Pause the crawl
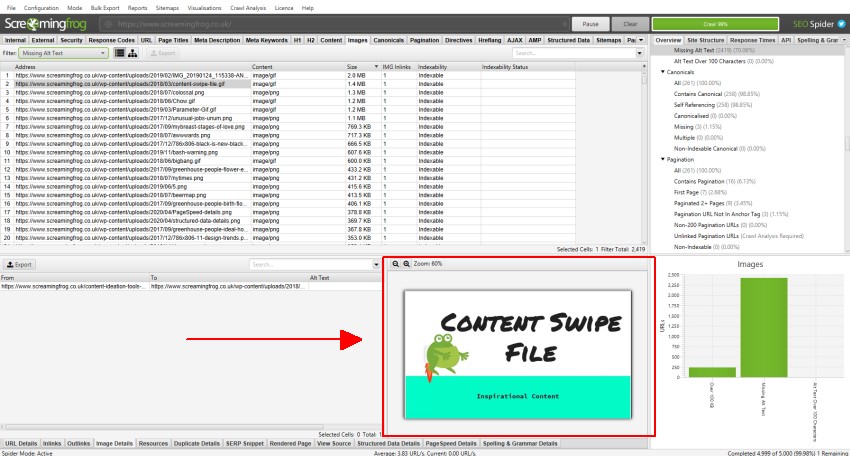 click(591, 23)
